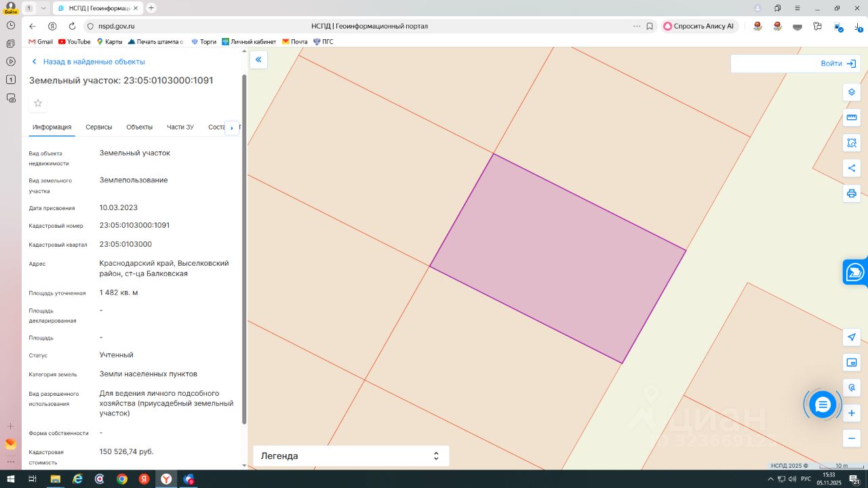This screenshot has height=488, width=868.
Task: Open Печать штампа bookmark
Action: [x=156, y=42]
